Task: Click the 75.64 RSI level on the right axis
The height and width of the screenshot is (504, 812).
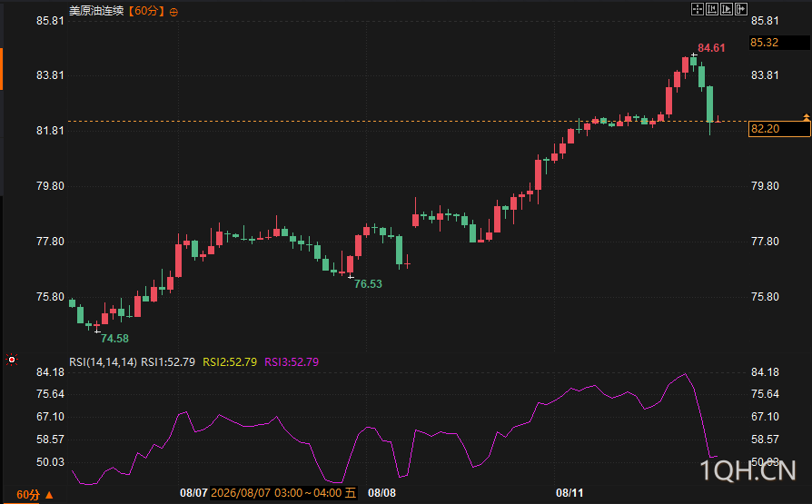Action: [x=765, y=394]
